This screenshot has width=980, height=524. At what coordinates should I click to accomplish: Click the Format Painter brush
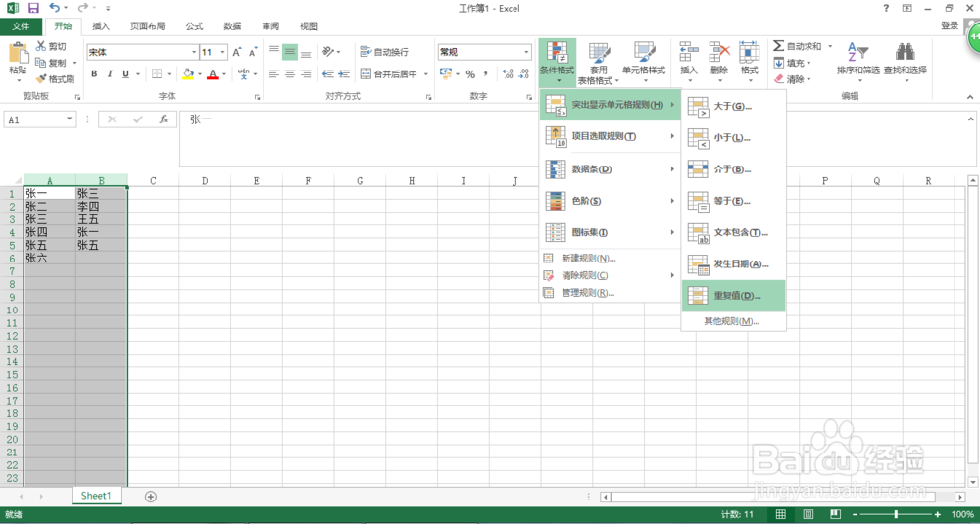[41, 79]
